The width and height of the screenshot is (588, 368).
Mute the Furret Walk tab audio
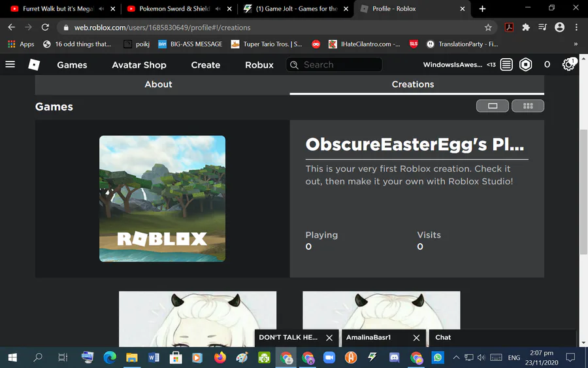101,8
